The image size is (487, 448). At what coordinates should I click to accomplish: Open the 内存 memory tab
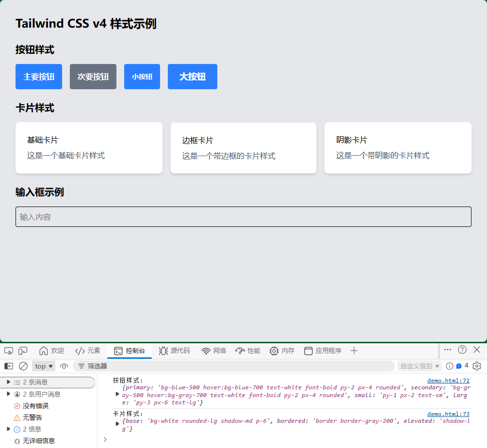tap(282, 351)
